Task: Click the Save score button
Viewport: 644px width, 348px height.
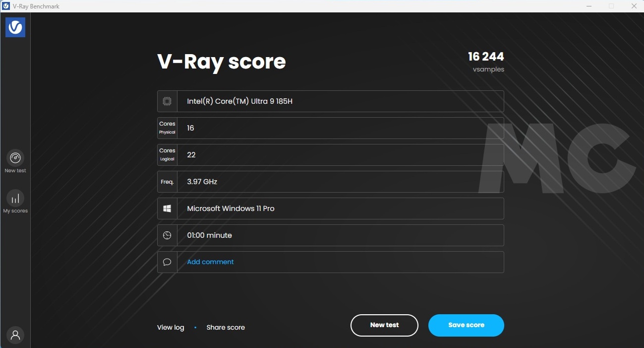Action: pyautogui.click(x=466, y=325)
